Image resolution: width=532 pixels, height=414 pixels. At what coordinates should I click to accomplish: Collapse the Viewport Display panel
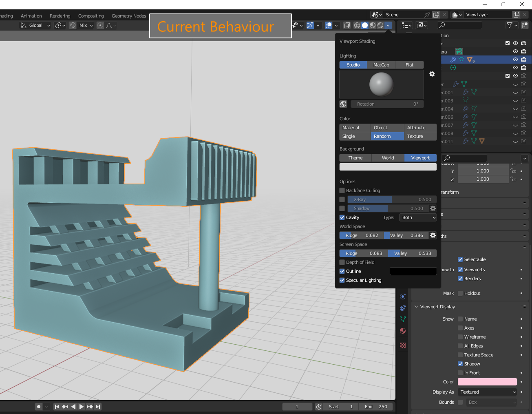(417, 307)
